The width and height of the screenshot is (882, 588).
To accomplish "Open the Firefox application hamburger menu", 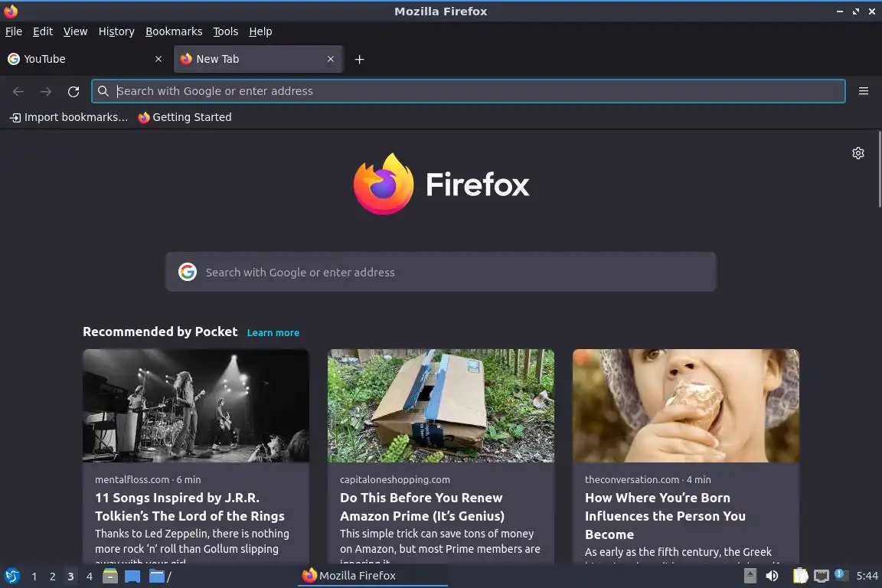I will 864,91.
